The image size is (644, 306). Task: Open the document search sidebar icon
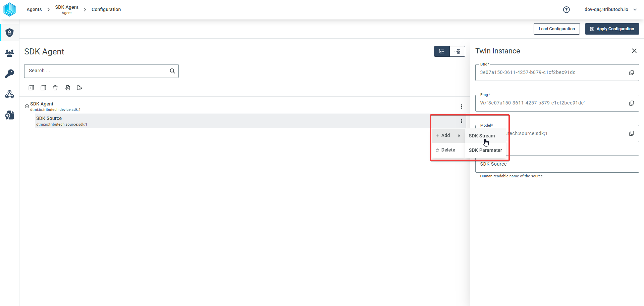coord(10,115)
